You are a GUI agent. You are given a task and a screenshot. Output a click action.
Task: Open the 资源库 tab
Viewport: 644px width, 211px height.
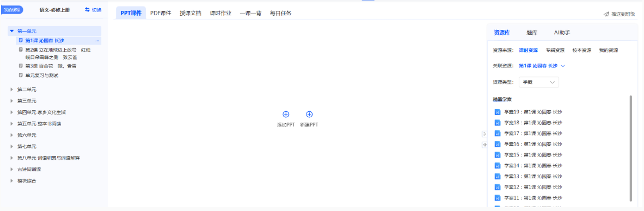coord(502,33)
